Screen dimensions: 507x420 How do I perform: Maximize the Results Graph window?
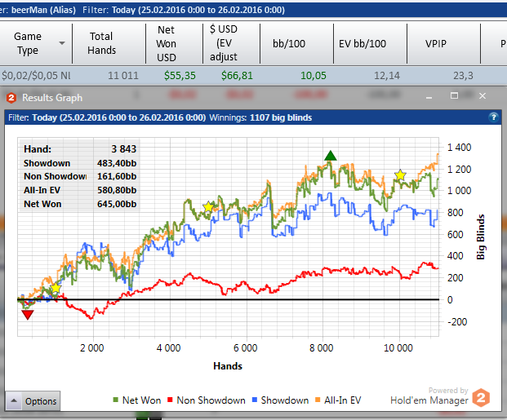[x=454, y=95]
